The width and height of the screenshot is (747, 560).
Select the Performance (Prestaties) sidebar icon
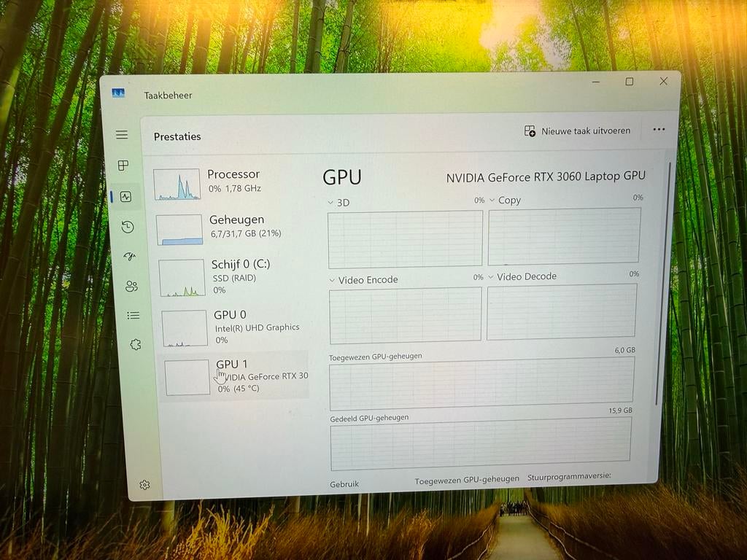pos(125,197)
